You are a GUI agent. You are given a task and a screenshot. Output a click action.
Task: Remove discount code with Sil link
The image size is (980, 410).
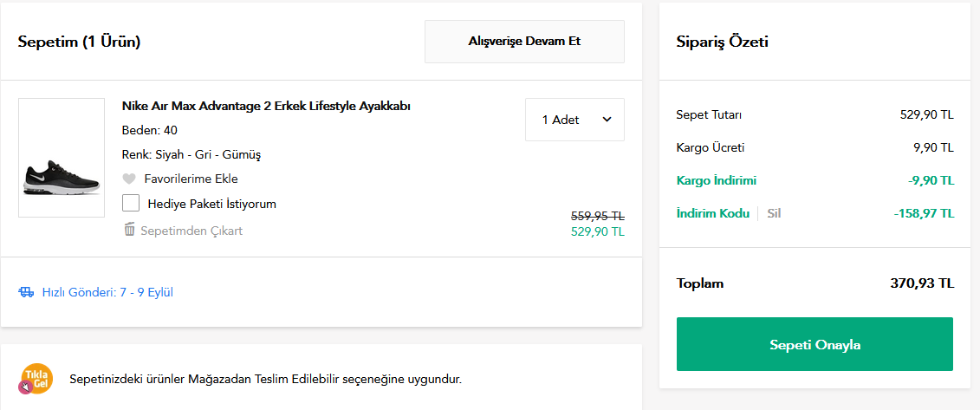point(774,214)
